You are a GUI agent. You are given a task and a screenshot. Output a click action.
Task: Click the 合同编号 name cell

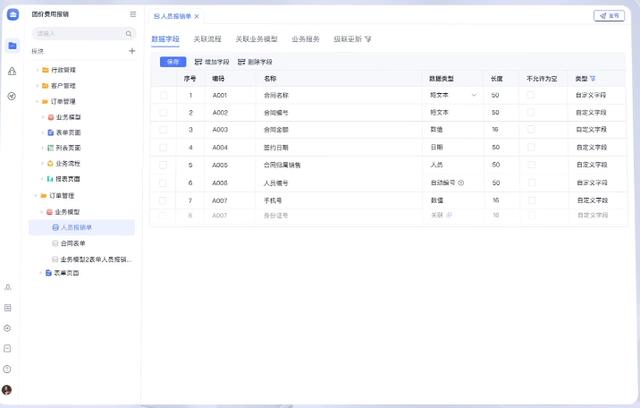coord(276,113)
